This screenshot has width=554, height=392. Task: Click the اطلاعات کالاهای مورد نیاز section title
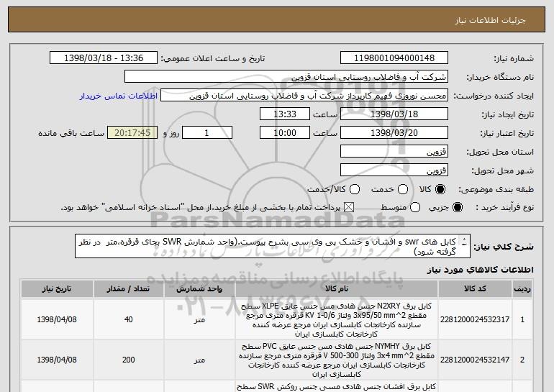[481, 270]
